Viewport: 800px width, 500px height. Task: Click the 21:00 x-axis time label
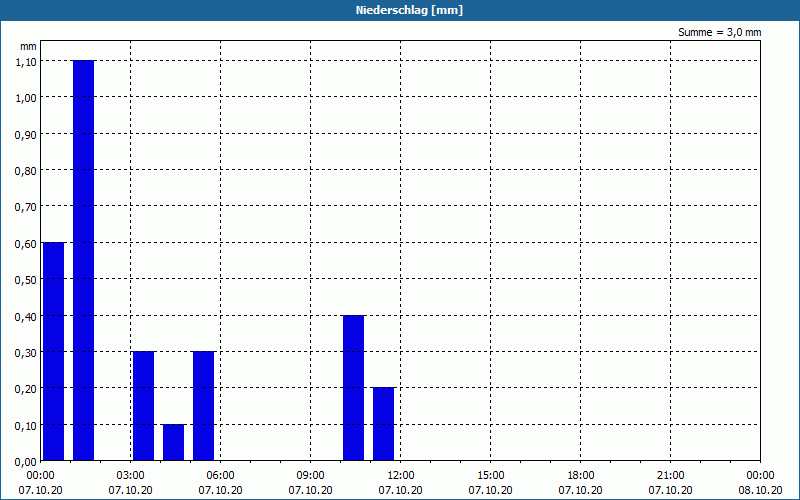(670, 476)
